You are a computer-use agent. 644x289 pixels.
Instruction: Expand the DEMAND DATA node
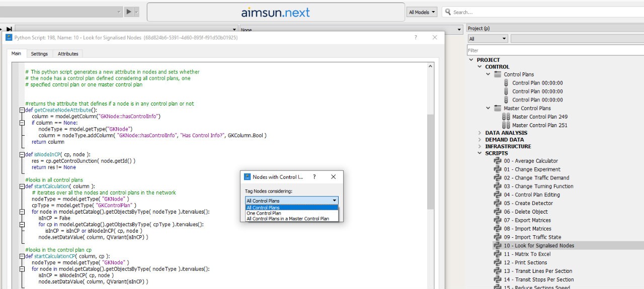pyautogui.click(x=479, y=140)
